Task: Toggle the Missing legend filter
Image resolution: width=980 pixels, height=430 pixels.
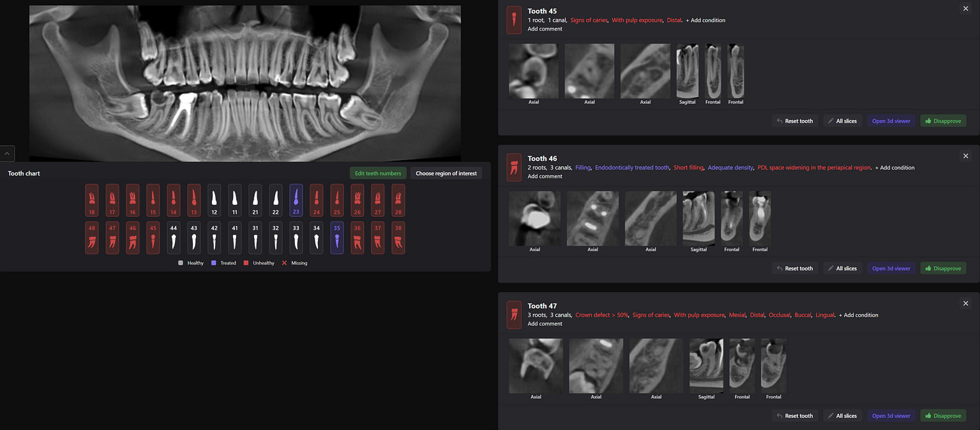Action: click(x=294, y=262)
